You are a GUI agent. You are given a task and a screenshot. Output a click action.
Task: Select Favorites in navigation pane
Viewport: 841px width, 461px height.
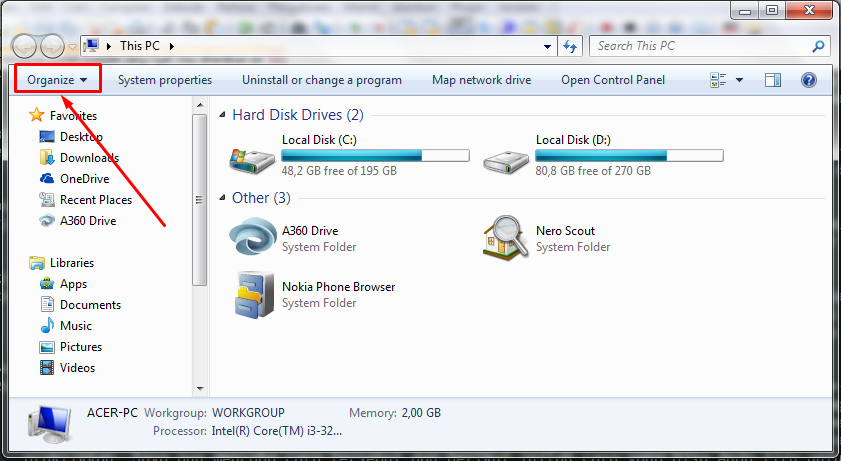point(73,116)
